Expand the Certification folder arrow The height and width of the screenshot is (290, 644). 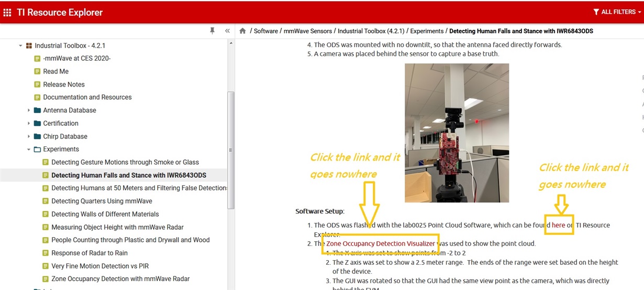point(29,123)
